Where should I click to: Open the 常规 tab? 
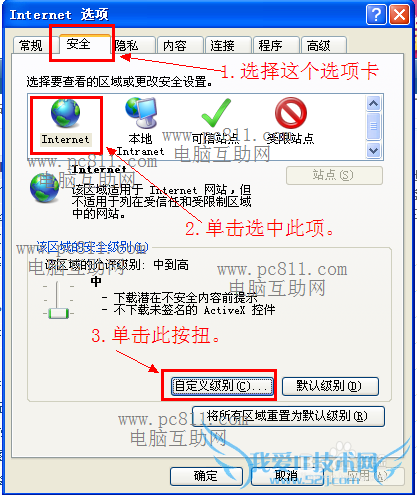pos(31,45)
